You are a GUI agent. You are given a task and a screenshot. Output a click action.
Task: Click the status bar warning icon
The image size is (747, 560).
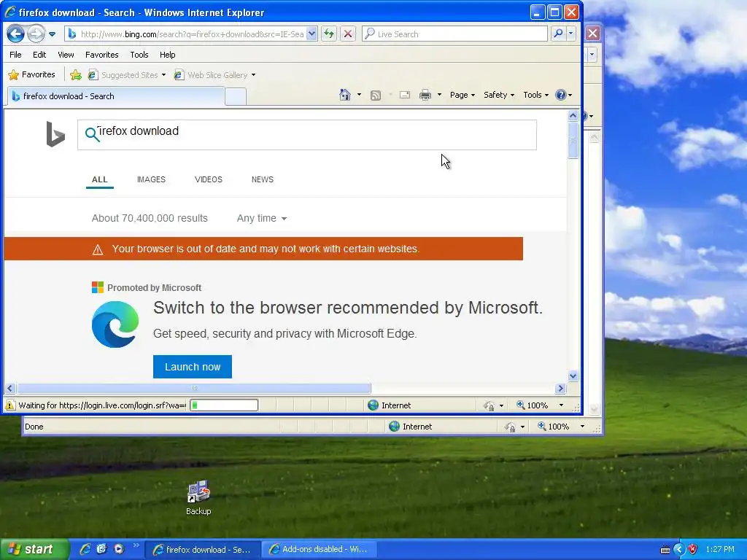(9, 405)
